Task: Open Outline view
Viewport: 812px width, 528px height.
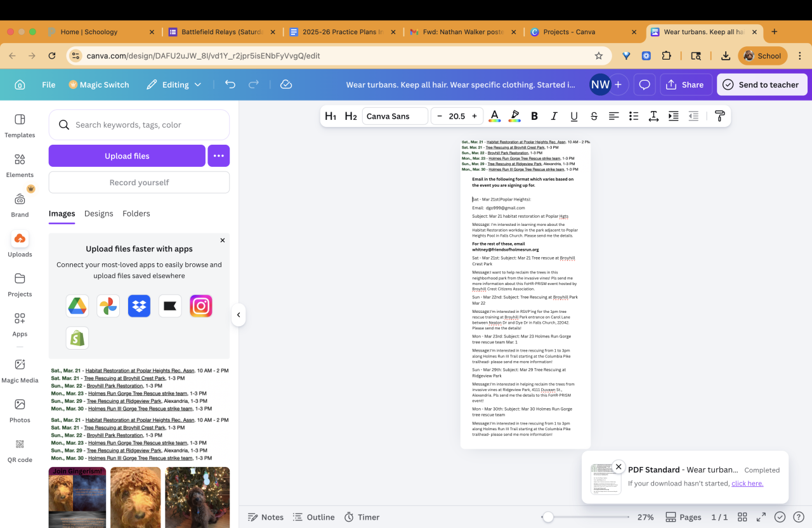Action: (313, 517)
